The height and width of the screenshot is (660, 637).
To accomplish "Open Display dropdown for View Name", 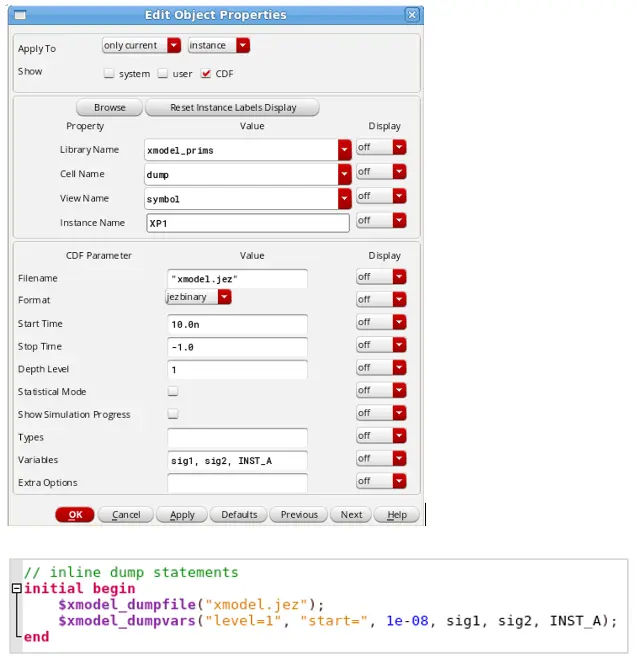I will click(x=381, y=196).
